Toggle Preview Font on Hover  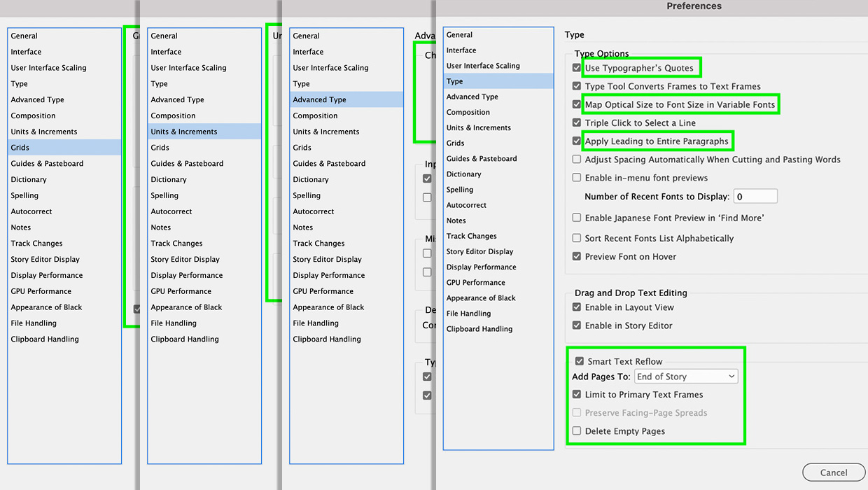[x=577, y=256]
